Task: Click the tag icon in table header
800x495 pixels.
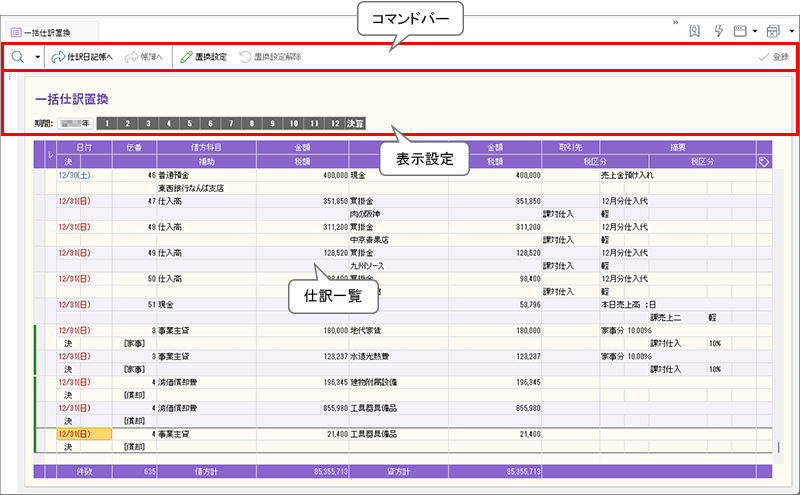Action: click(765, 160)
